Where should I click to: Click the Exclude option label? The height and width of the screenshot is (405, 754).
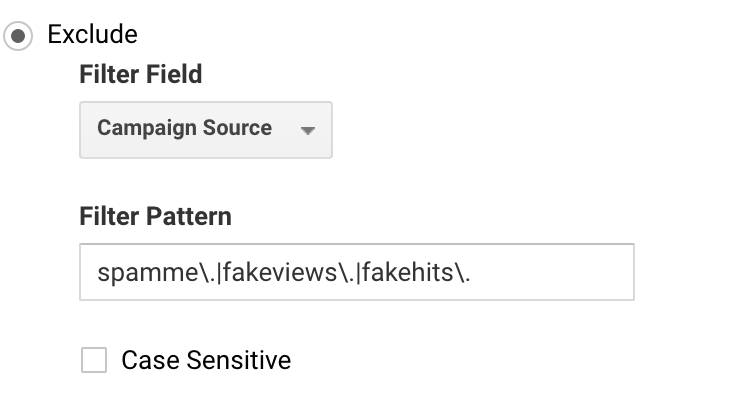click(92, 35)
